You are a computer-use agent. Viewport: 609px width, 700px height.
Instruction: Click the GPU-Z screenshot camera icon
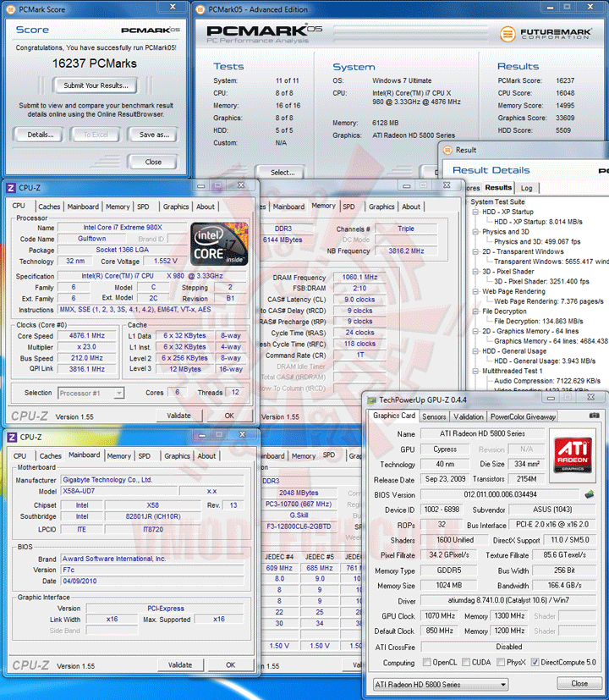coord(594,416)
